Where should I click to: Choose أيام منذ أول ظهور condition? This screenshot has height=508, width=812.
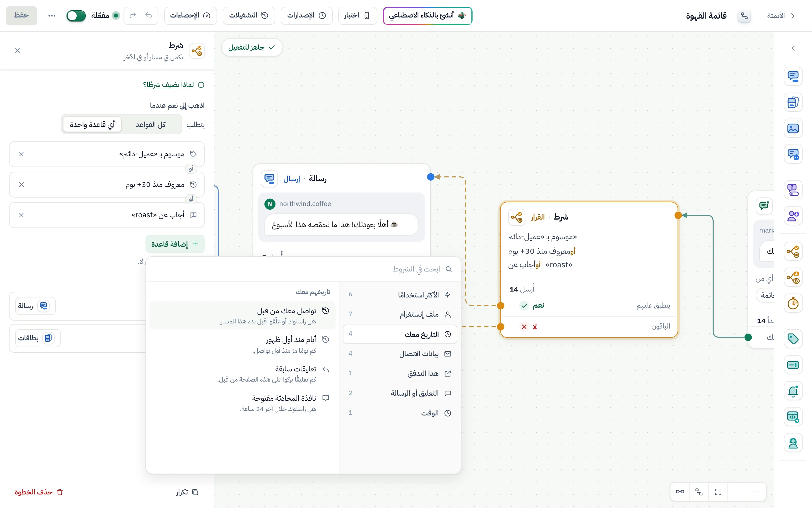(242, 345)
